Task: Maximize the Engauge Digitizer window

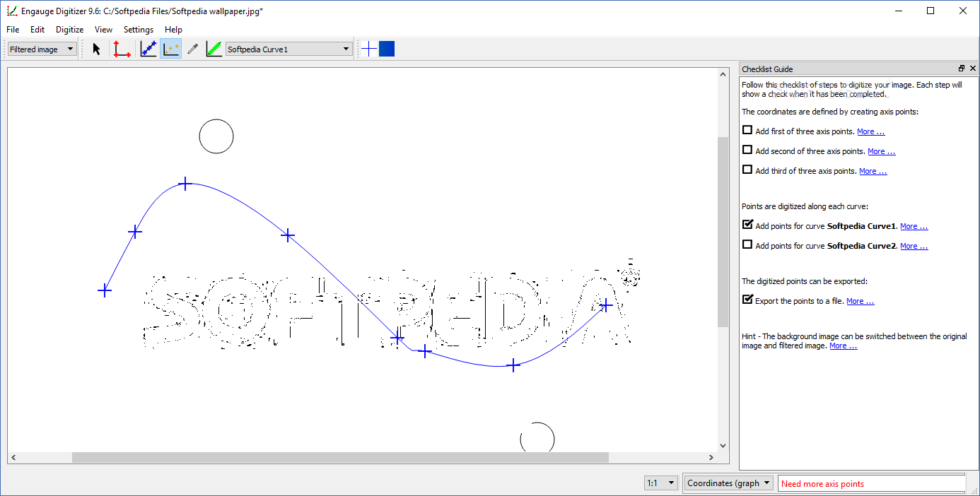Action: (931, 11)
